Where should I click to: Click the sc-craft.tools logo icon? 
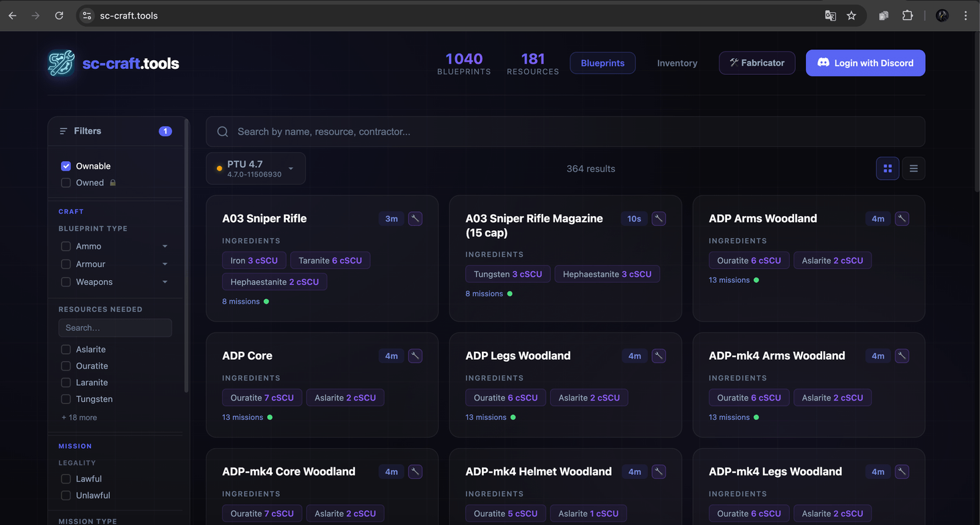[x=60, y=63]
